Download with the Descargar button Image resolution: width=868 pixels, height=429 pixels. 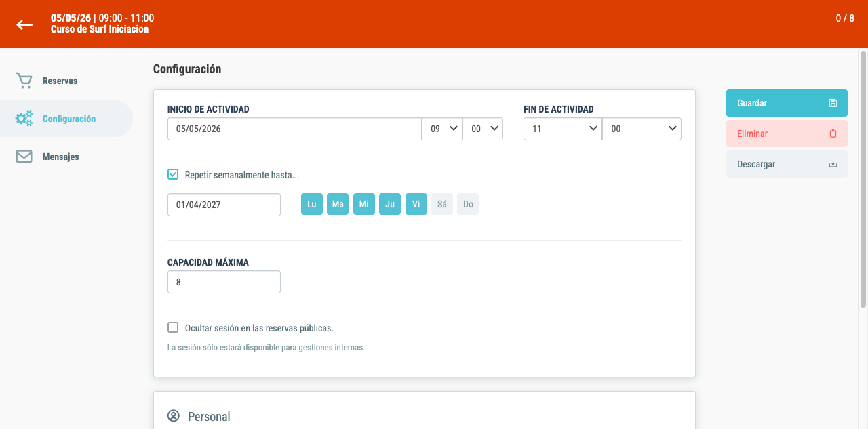pyautogui.click(x=787, y=164)
